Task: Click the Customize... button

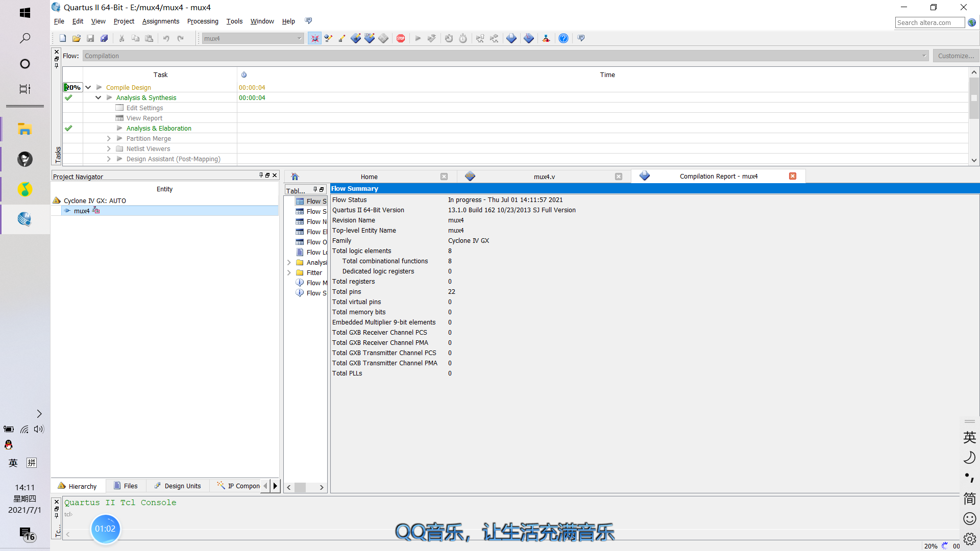Action: pos(955,56)
